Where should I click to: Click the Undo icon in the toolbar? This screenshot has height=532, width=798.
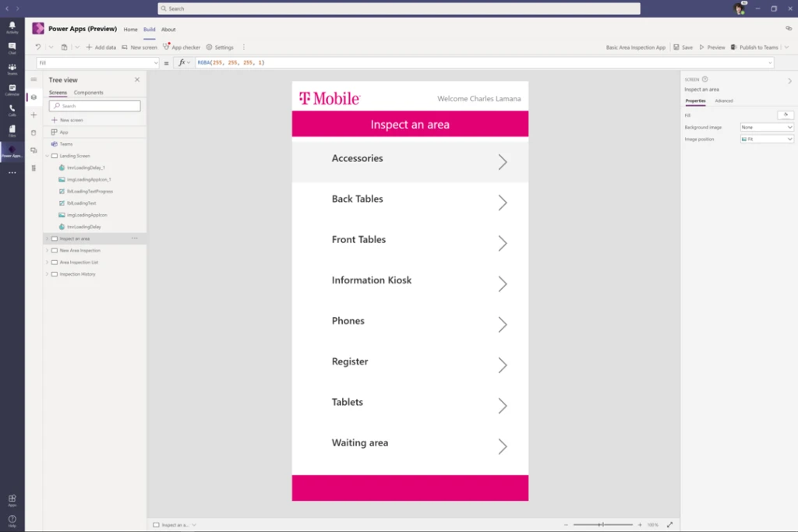(x=37, y=48)
